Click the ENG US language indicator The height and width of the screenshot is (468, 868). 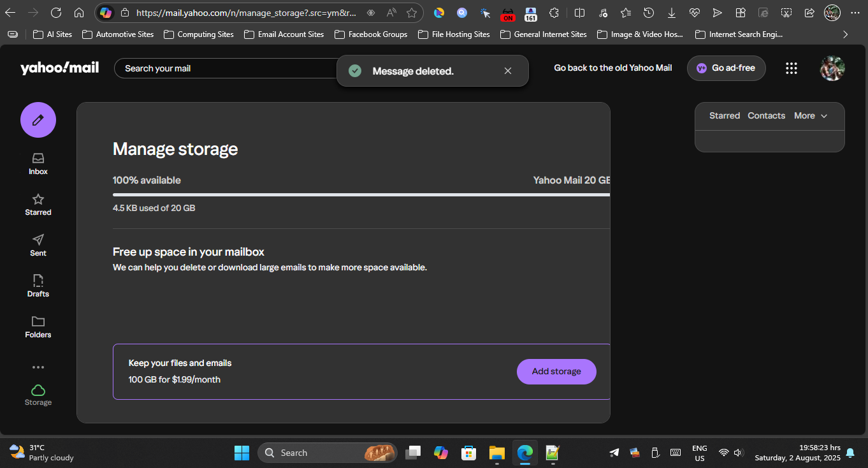click(x=700, y=453)
